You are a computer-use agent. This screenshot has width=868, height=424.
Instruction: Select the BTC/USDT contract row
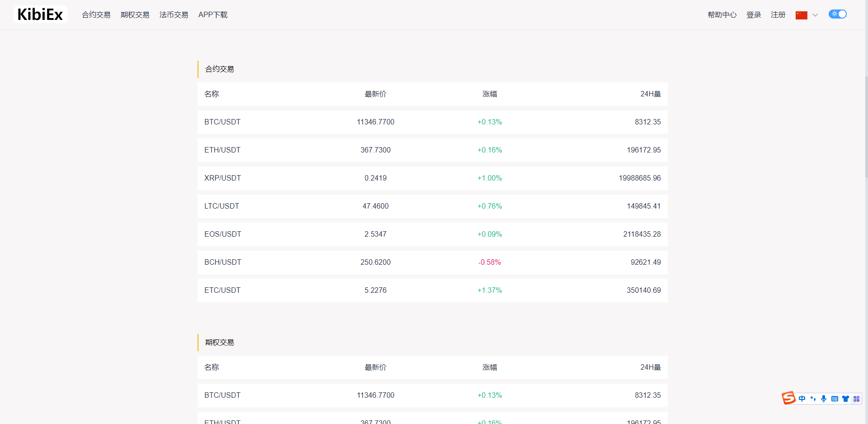point(432,122)
